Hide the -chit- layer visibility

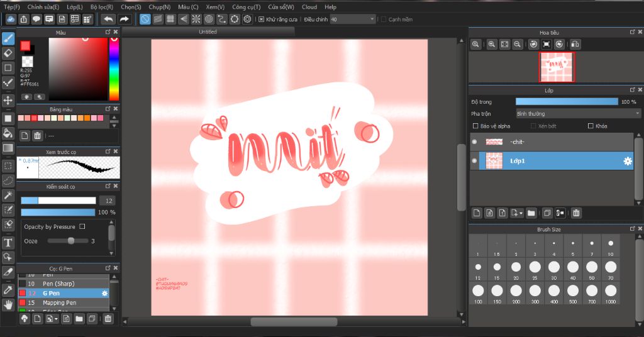click(x=475, y=142)
